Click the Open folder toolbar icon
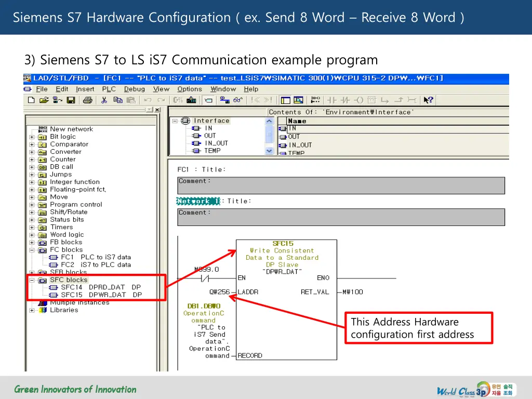 coord(44,100)
